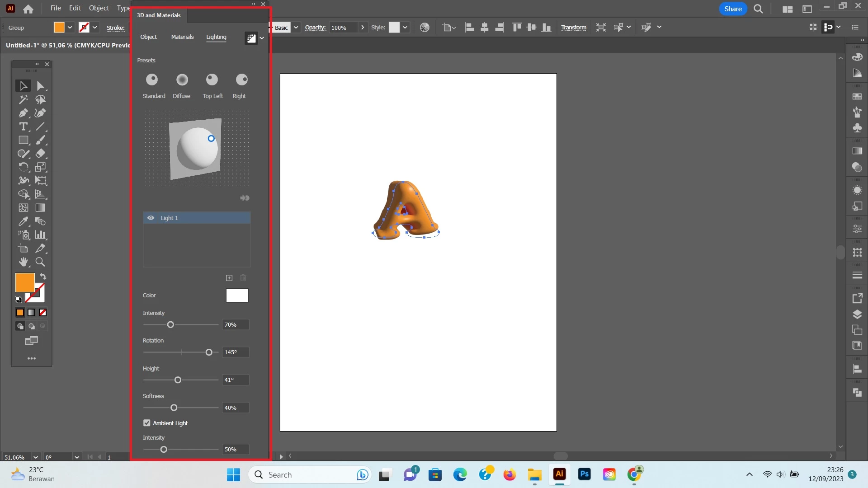Screen dimensions: 868x488
Task: Choose the Hand tool
Action: click(x=23, y=262)
